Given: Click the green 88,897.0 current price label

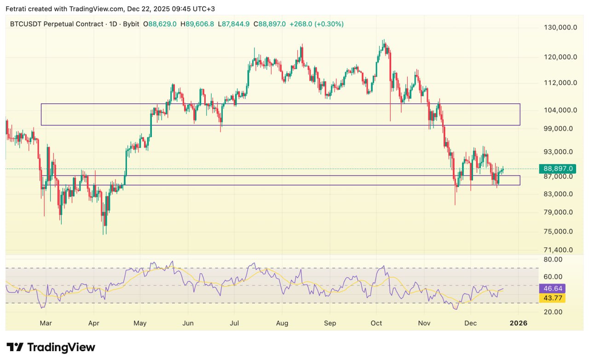Looking at the screenshot, I should pyautogui.click(x=558, y=169).
